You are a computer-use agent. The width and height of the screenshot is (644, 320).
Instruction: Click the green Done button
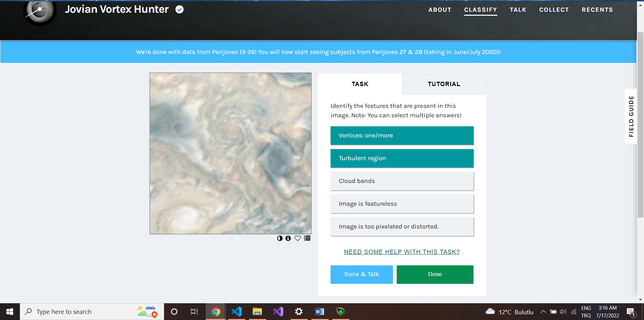[x=435, y=274]
